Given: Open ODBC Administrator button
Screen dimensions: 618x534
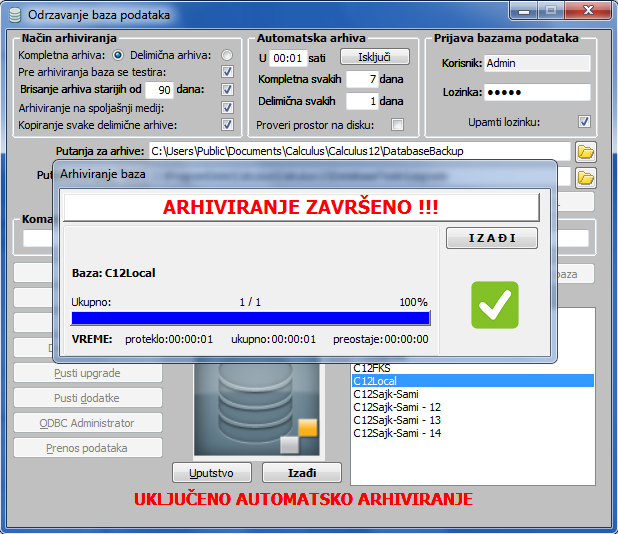Looking at the screenshot, I should pyautogui.click(x=87, y=423).
